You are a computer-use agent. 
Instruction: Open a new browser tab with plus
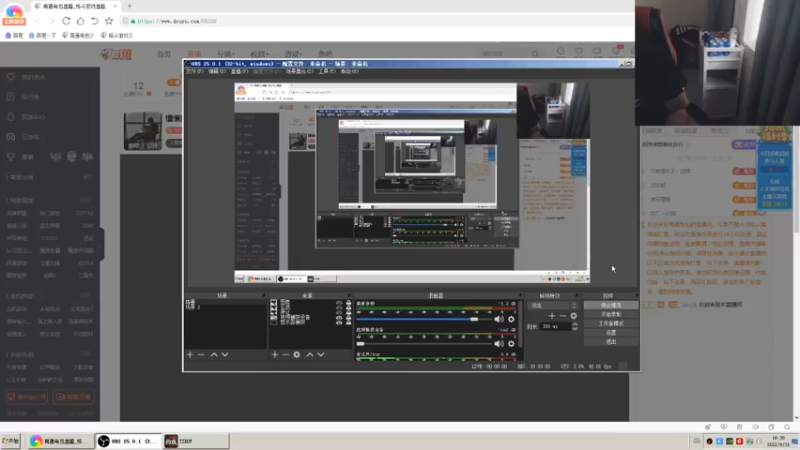(130, 6)
